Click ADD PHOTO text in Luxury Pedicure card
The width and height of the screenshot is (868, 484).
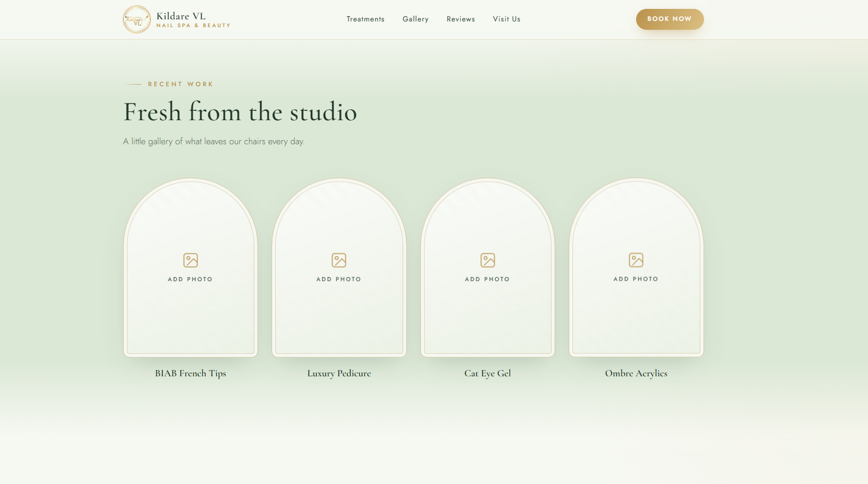point(339,279)
